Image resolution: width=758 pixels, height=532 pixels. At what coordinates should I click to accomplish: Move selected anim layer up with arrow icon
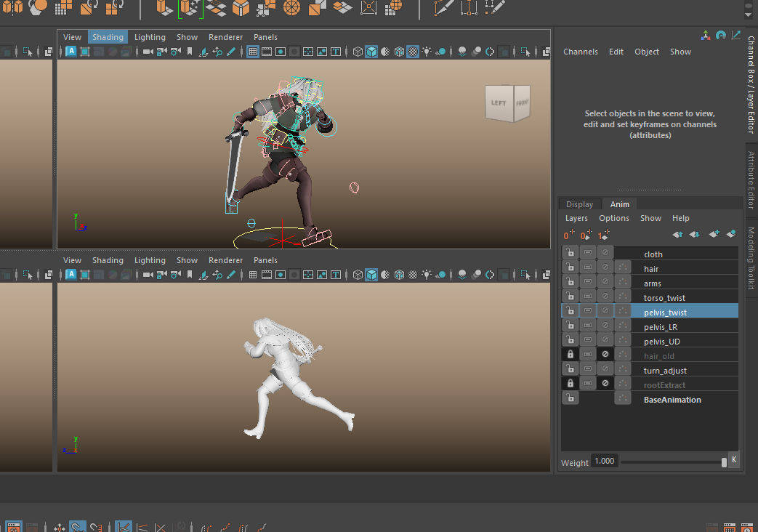click(677, 235)
